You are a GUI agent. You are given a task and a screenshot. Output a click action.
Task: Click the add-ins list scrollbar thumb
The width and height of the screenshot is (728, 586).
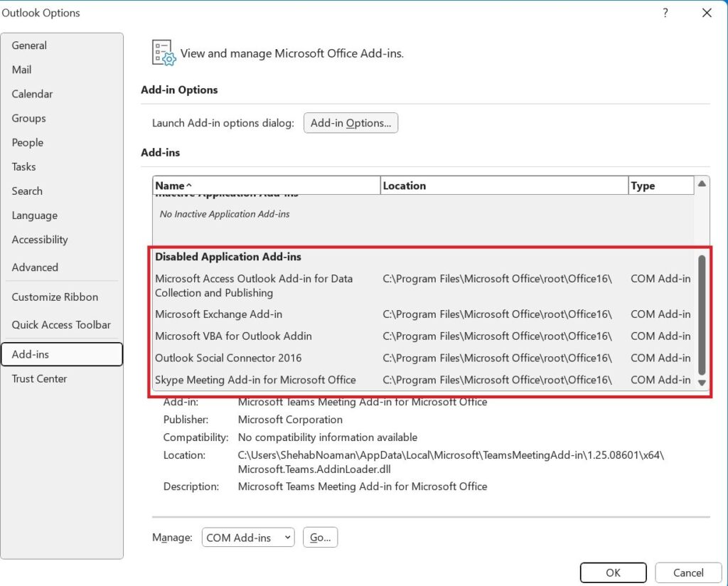pos(702,313)
